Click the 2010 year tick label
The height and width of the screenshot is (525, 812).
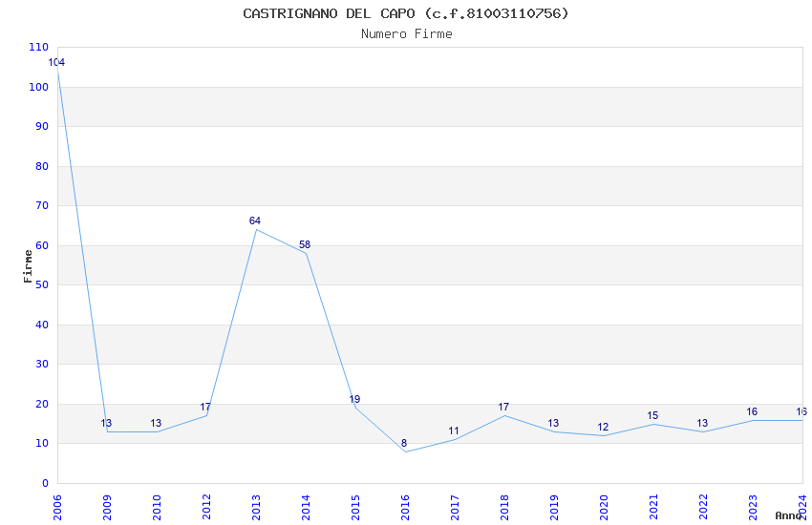(x=157, y=508)
